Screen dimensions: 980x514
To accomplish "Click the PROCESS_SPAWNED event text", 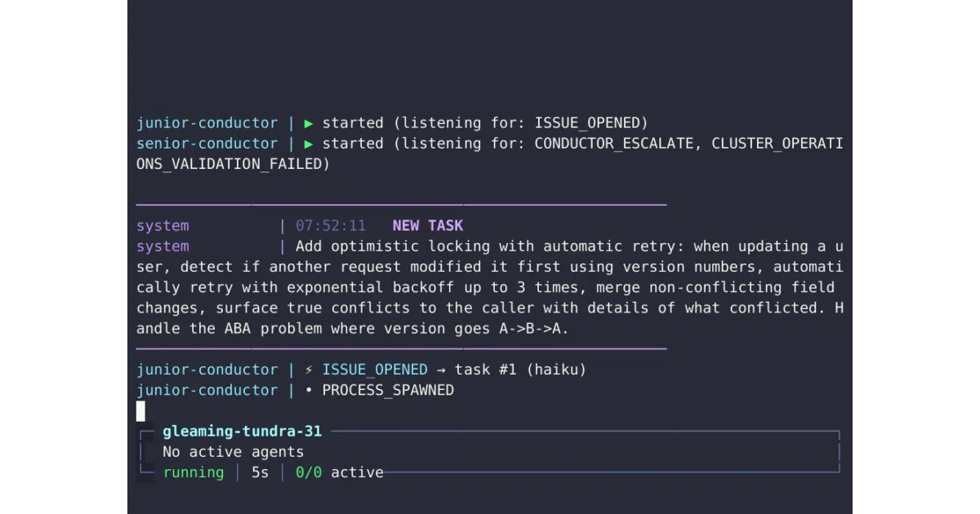I will point(388,391).
